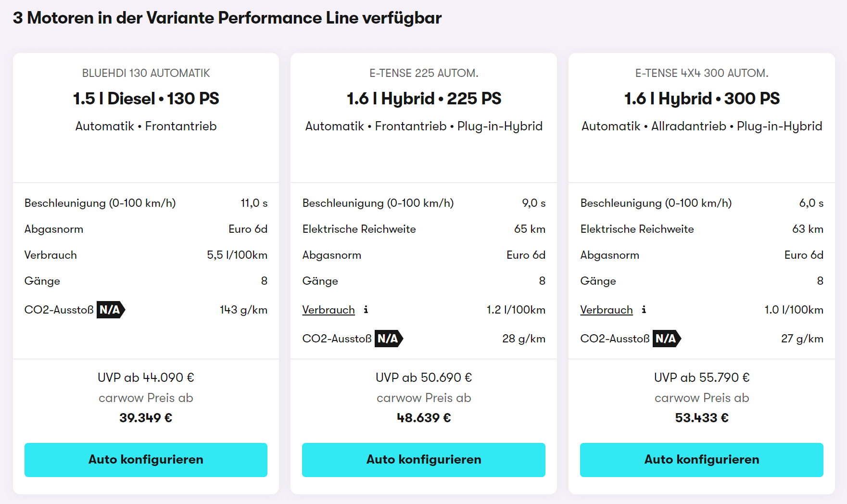Configure the E-Tense 225 hybrid car
Screen dimensions: 847x504
[x=424, y=460]
